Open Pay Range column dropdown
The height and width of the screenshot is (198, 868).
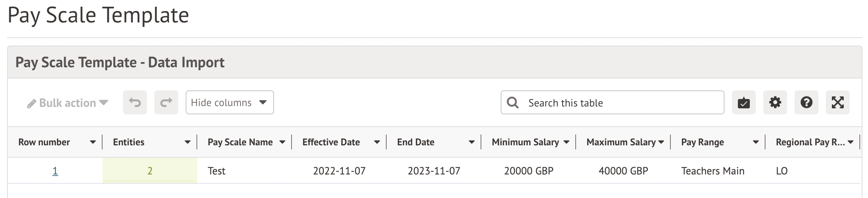click(x=756, y=142)
